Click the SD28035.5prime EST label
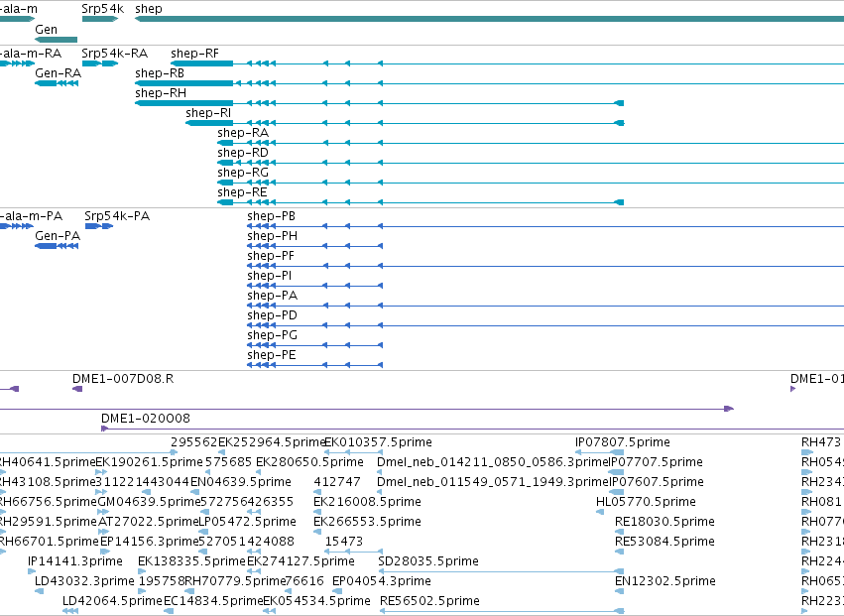The width and height of the screenshot is (844, 616). (x=428, y=561)
